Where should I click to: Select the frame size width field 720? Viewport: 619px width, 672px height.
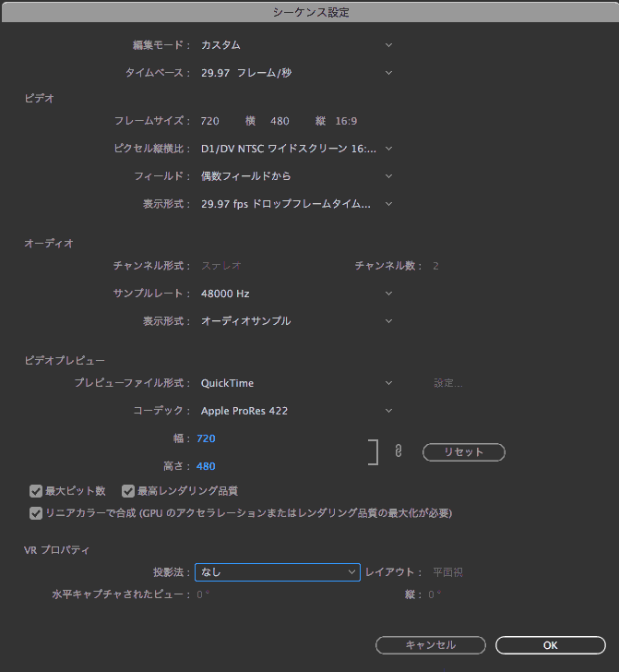[x=210, y=121]
